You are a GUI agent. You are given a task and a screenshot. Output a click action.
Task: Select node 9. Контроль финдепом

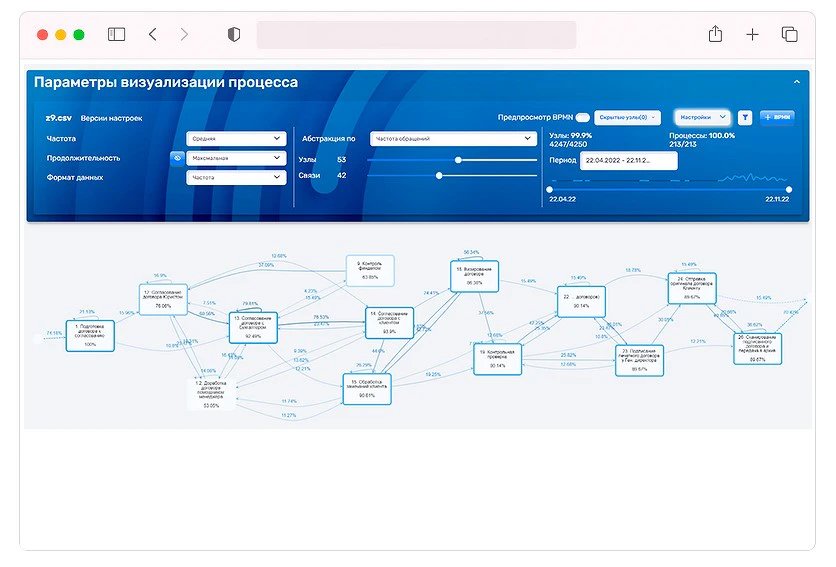[370, 271]
